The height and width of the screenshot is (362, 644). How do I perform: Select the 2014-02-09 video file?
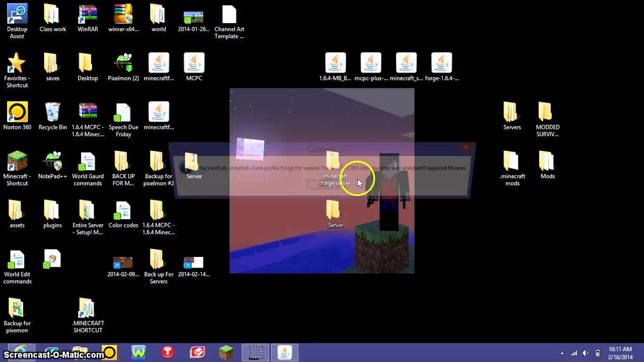(x=123, y=266)
